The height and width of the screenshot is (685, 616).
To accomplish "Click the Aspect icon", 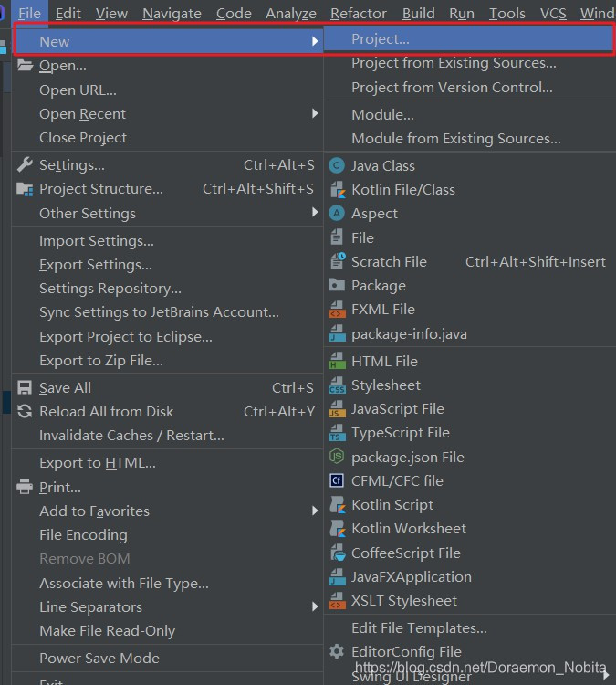I will pos(337,213).
